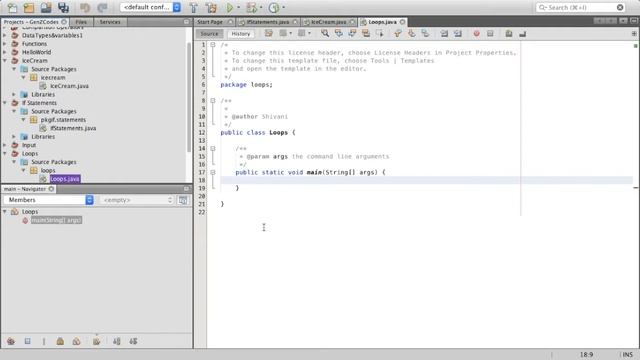Click the Build Project hammer icon
The width and height of the screenshot is (640, 360).
point(193,7)
